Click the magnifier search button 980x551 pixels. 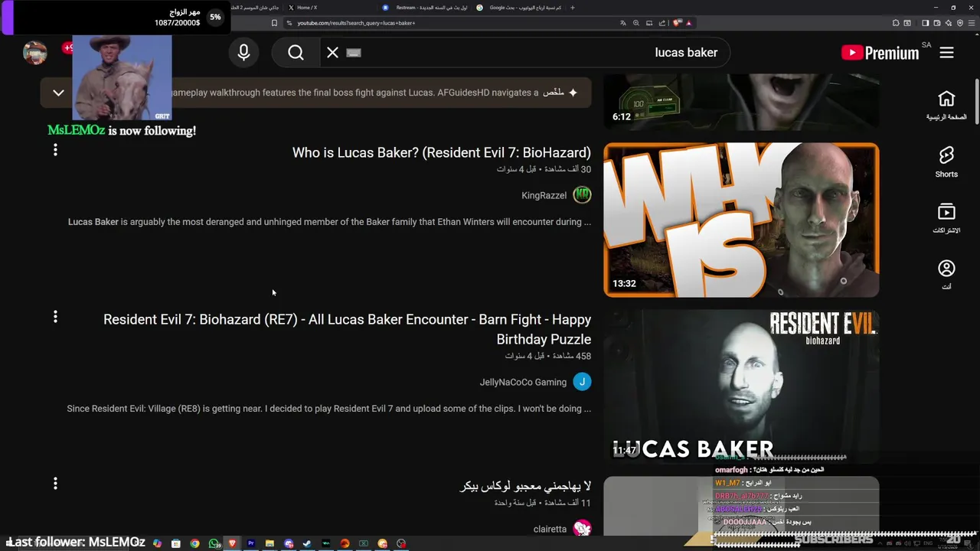296,52
